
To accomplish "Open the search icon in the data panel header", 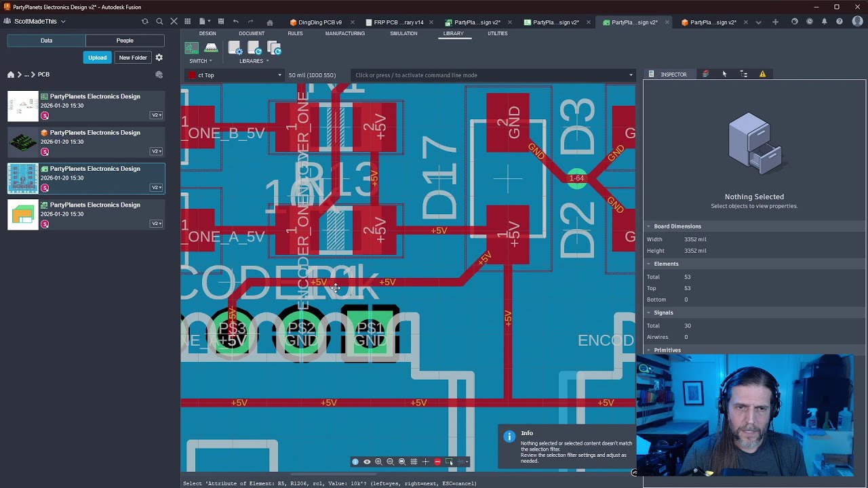I will (159, 22).
